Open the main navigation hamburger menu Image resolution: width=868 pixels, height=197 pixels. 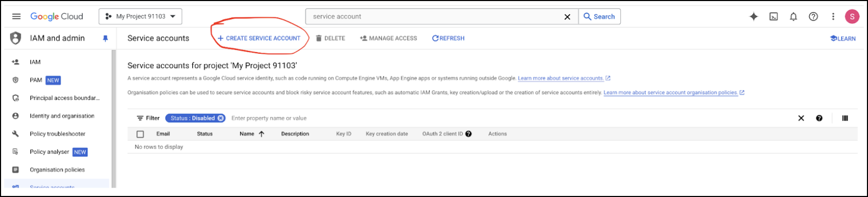(16, 16)
